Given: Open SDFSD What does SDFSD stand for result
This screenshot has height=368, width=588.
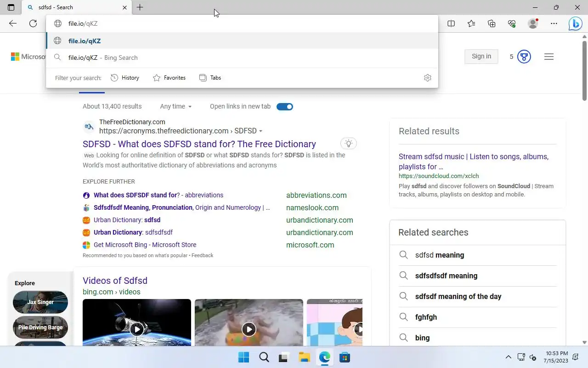Looking at the screenshot, I should click(x=199, y=144).
